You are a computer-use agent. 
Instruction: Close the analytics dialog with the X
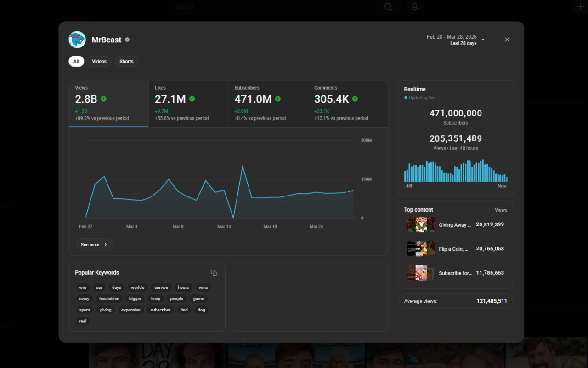(x=507, y=40)
